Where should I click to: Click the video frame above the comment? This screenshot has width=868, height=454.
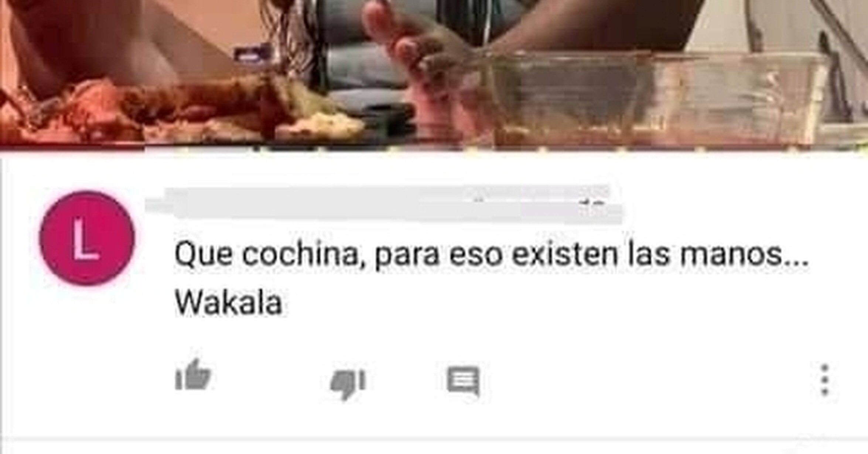[x=434, y=73]
